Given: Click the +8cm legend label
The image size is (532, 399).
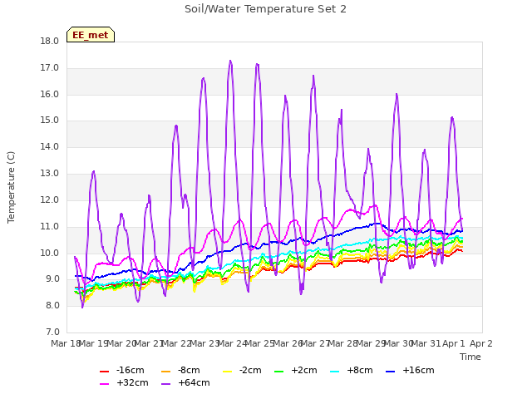Looking at the screenshot, I should 360,370.
